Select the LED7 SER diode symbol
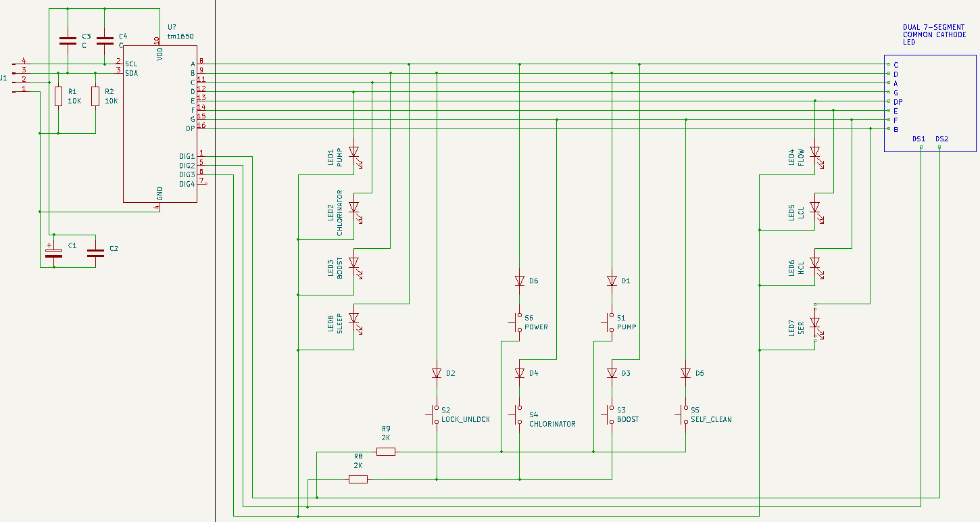980x522 pixels. coord(815,323)
